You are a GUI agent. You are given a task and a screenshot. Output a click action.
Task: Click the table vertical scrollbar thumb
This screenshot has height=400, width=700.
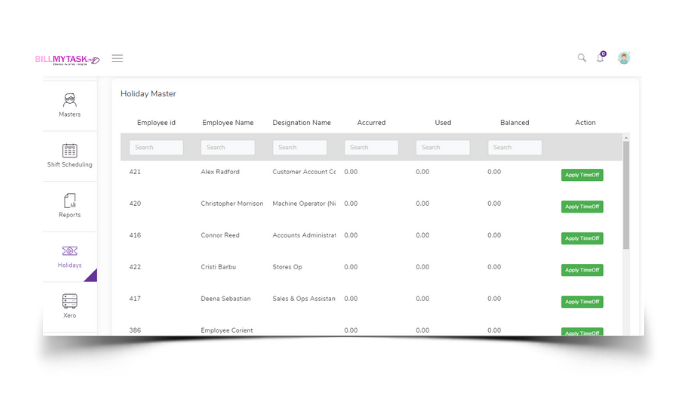pos(626,195)
